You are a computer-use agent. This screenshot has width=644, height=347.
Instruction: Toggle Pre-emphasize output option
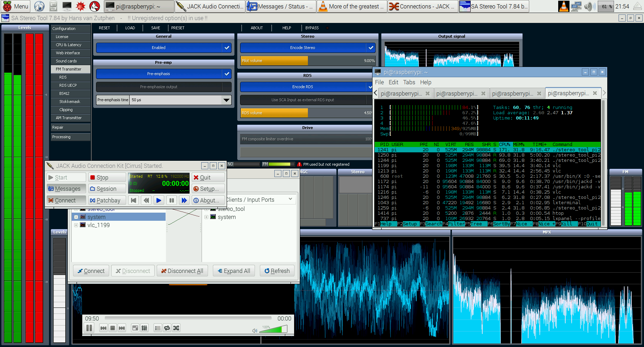pos(164,87)
